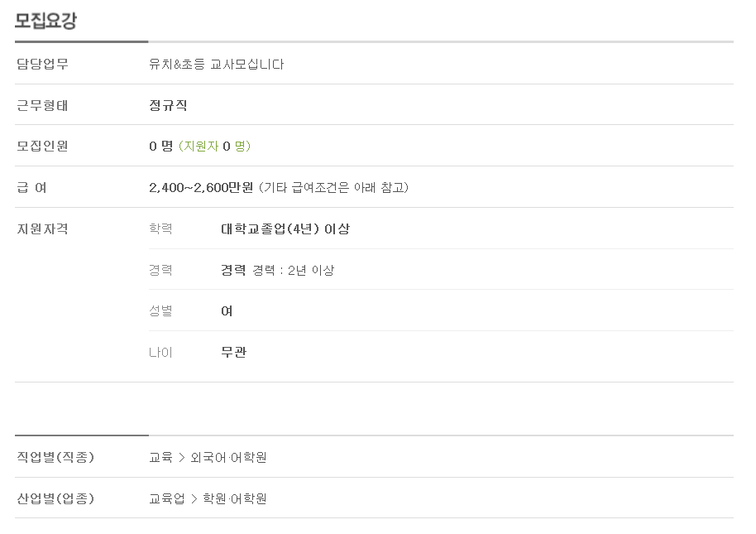Image resolution: width=756 pixels, height=534 pixels.
Task: Click the 무관 age requirement value
Action: (234, 352)
